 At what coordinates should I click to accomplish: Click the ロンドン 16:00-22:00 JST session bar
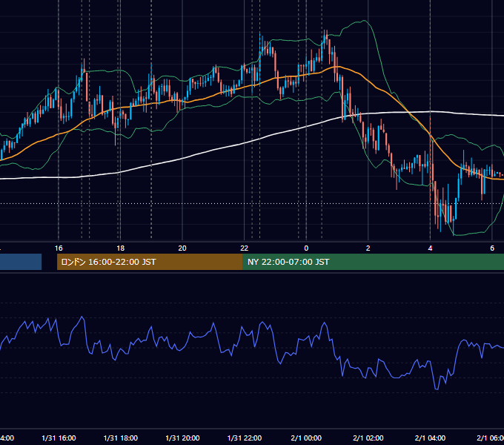[x=150, y=262]
